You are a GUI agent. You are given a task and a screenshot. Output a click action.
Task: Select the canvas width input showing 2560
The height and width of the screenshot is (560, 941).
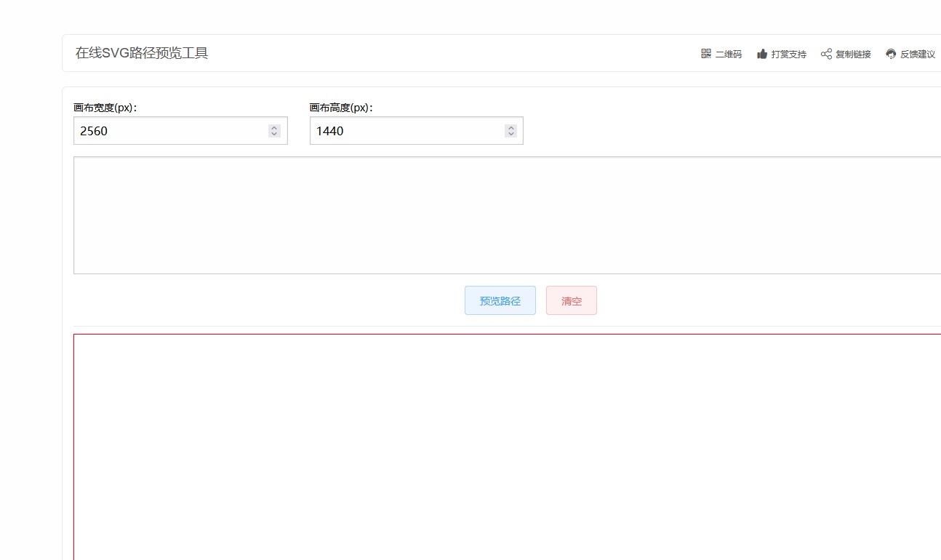pyautogui.click(x=167, y=131)
